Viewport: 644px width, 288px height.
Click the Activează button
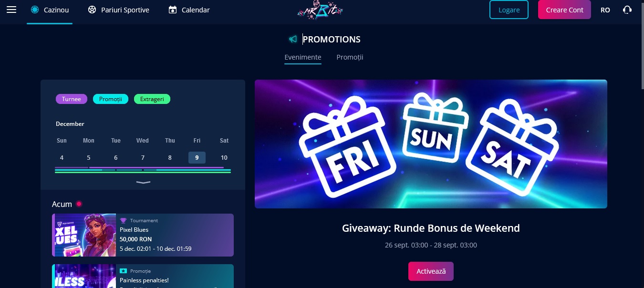[431, 271]
